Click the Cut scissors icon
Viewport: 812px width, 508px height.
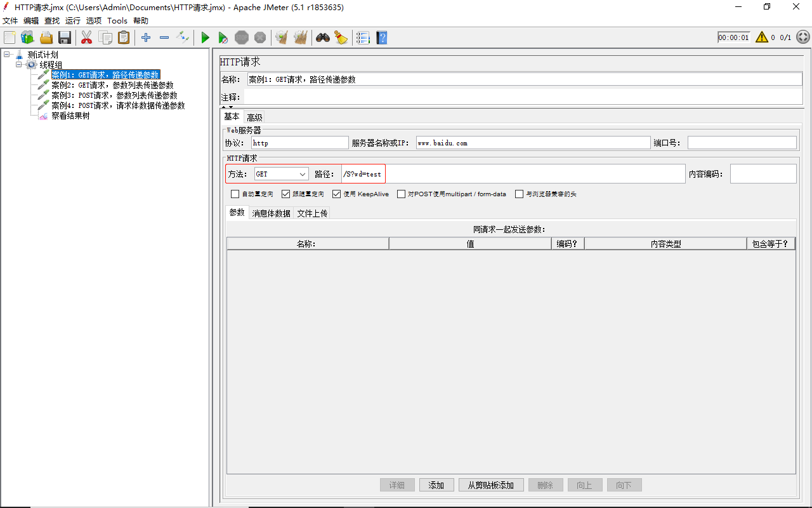click(87, 38)
